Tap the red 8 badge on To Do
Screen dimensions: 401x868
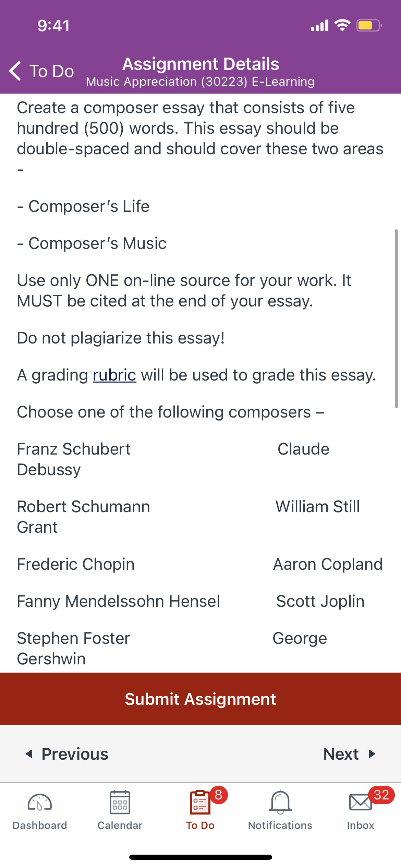point(219,795)
